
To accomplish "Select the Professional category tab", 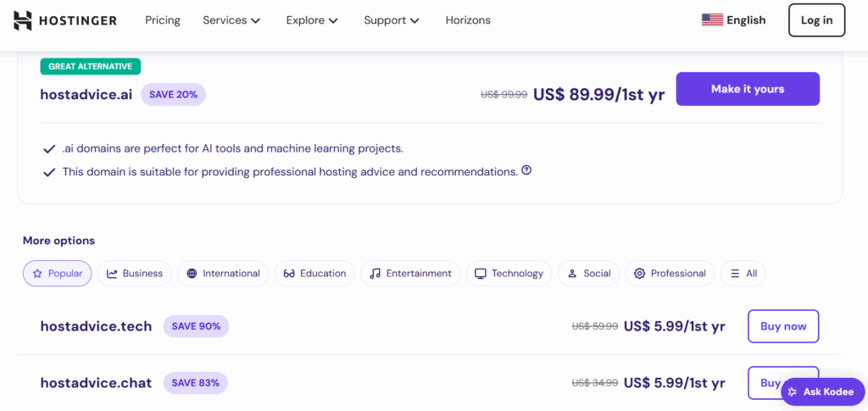I will tap(670, 273).
